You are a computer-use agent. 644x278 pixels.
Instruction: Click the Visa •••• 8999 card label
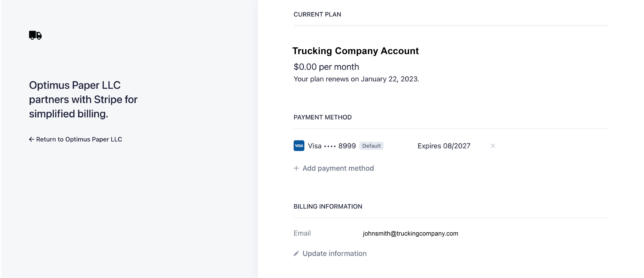click(x=331, y=146)
